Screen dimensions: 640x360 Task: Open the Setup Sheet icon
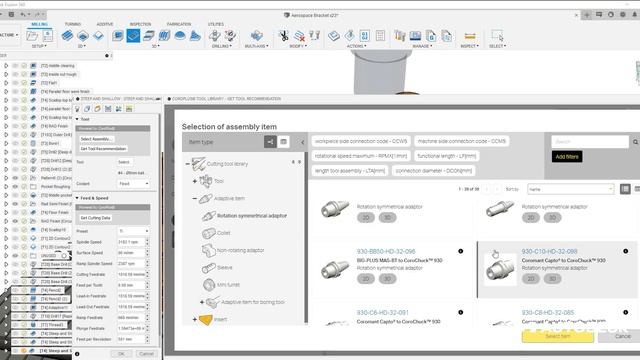[x=380, y=36]
